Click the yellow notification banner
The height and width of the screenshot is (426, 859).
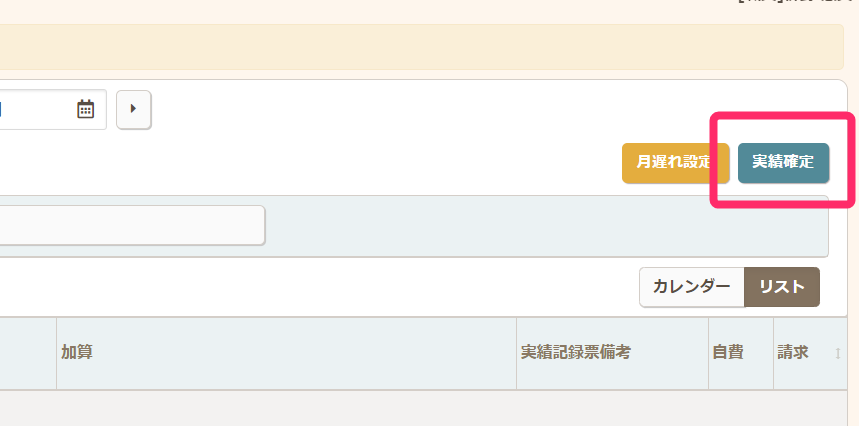point(420,47)
